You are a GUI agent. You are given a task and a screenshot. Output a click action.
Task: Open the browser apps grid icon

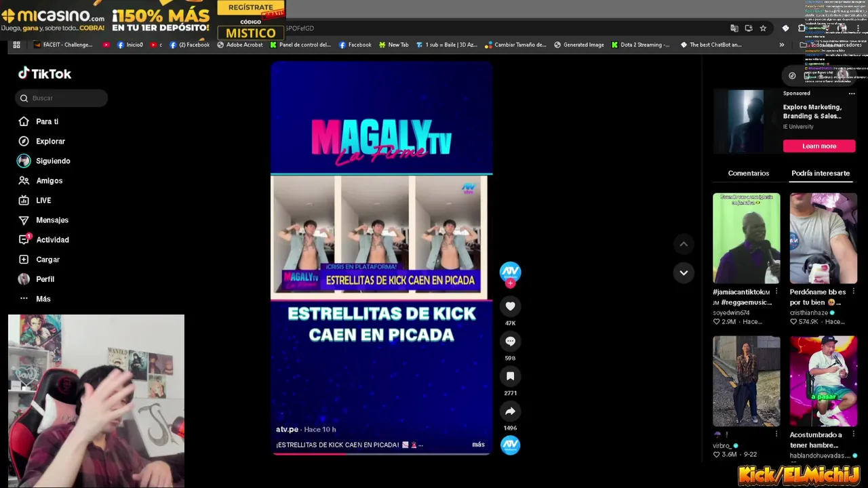click(16, 45)
